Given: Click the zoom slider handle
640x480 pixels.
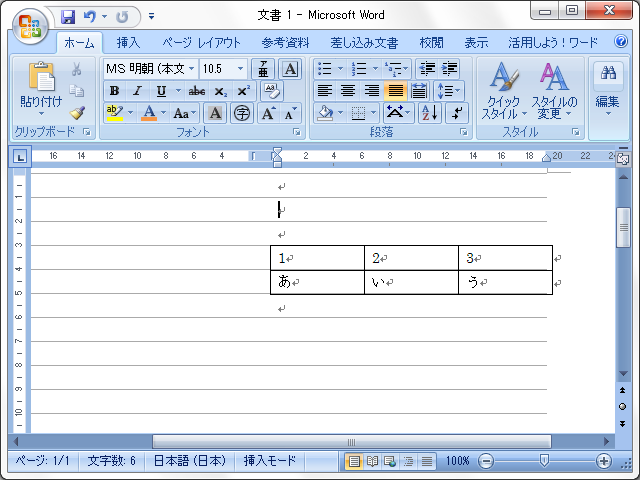Looking at the screenshot, I should point(544,461).
